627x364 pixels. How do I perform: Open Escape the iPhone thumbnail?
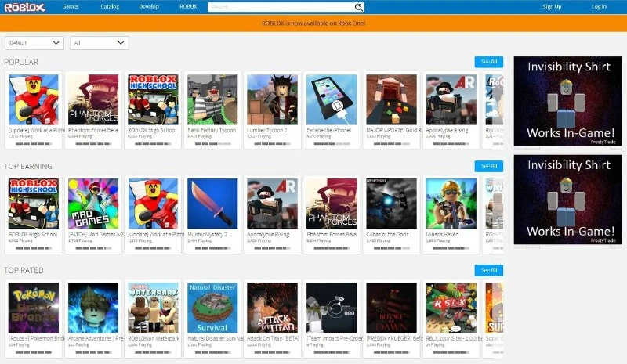(x=332, y=99)
